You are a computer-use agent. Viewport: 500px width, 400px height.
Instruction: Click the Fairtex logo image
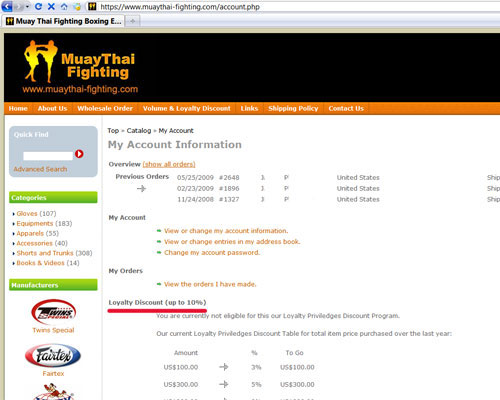(53, 355)
